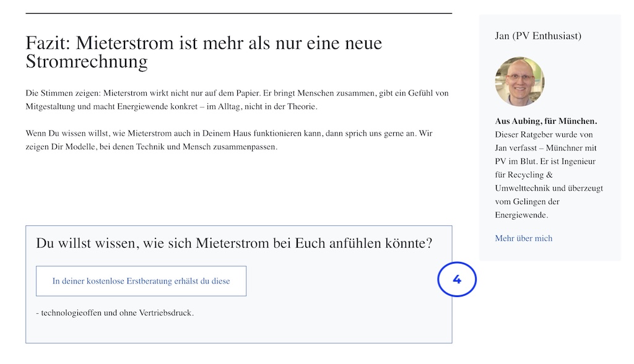Image resolution: width=634 pixels, height=364 pixels.
Task: Click Jan's round profile photo
Action: [x=519, y=81]
